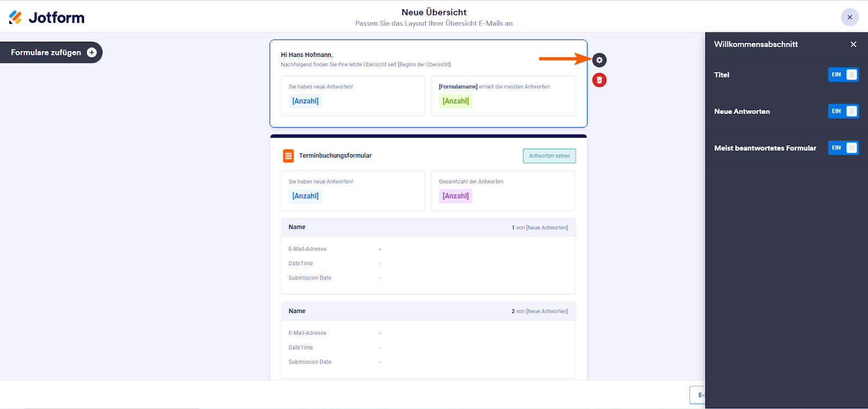868x409 pixels.
Task: Click the green Anzahl placeholder tag
Action: click(456, 101)
